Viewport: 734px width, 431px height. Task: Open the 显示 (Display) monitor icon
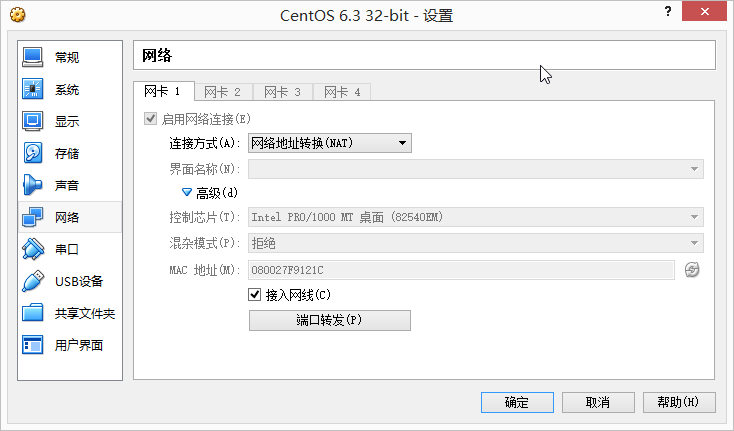(33, 121)
